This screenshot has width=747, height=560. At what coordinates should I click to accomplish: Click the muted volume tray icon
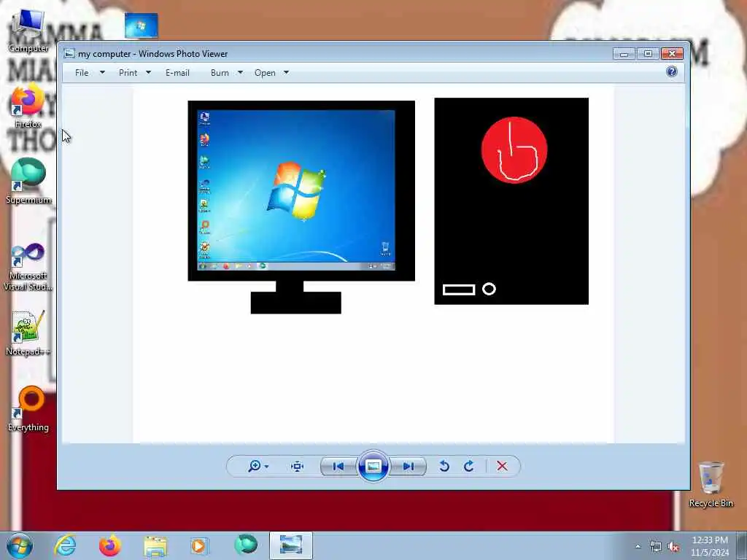coord(673,547)
